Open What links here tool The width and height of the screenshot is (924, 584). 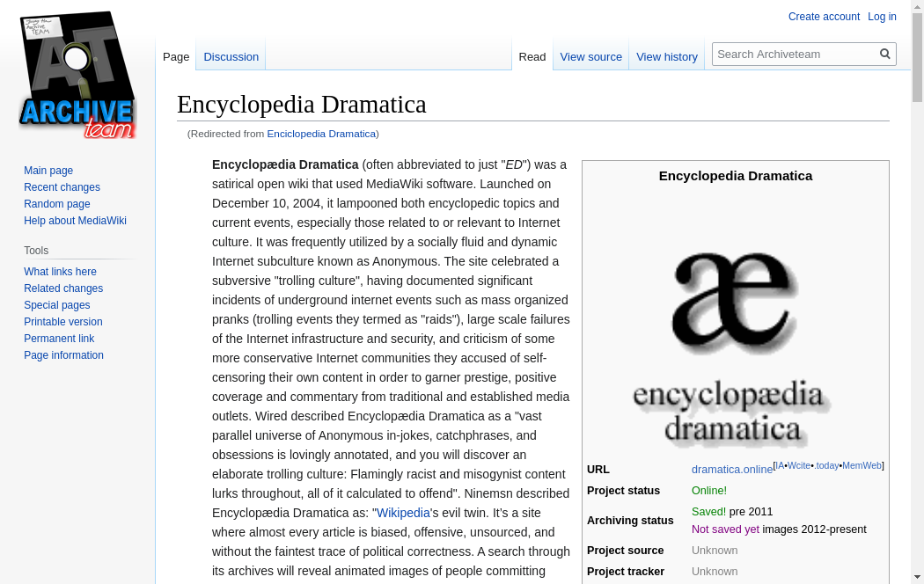point(60,272)
